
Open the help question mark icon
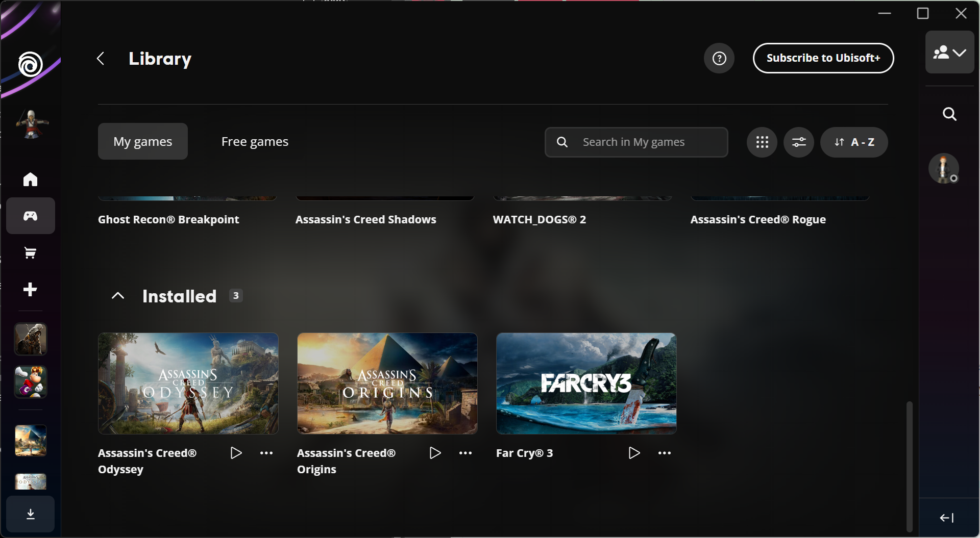click(x=719, y=58)
